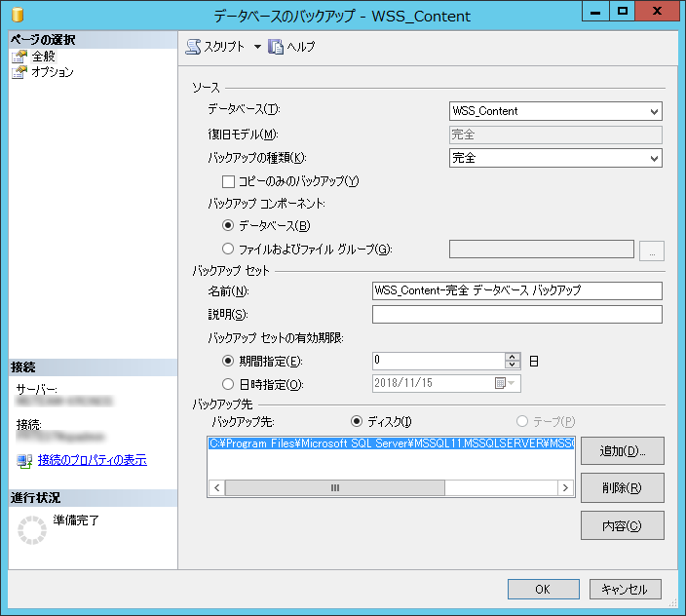This screenshot has height=616, width=686.
Task: Select ファイルおよびファイル グループ radio button
Action: [228, 249]
